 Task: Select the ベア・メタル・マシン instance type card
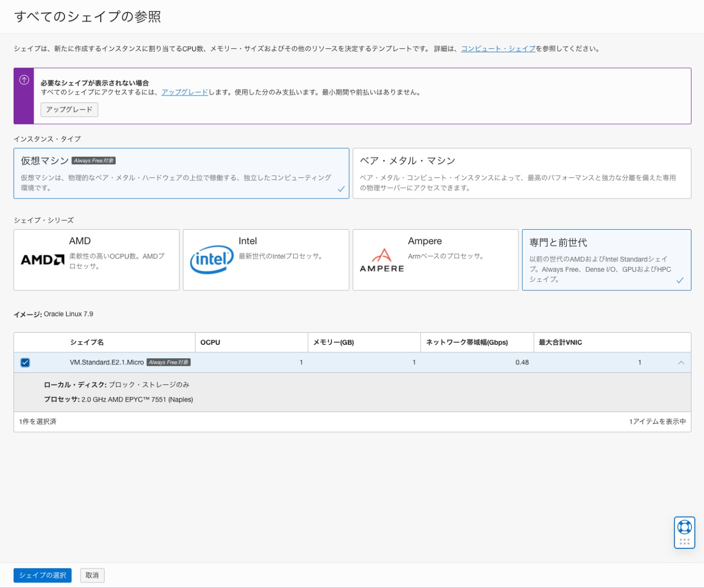click(x=522, y=173)
